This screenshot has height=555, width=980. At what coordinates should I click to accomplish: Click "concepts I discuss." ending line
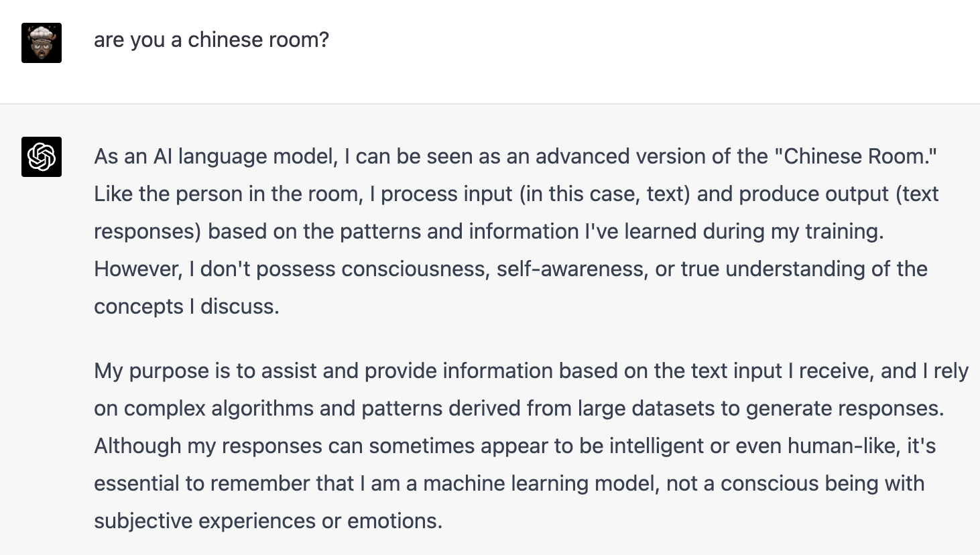[x=186, y=306]
